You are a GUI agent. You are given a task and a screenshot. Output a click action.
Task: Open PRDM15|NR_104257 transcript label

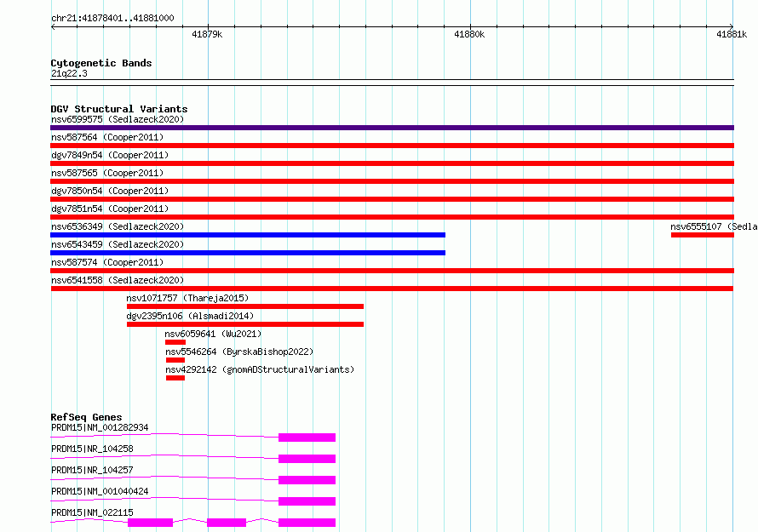pos(92,470)
